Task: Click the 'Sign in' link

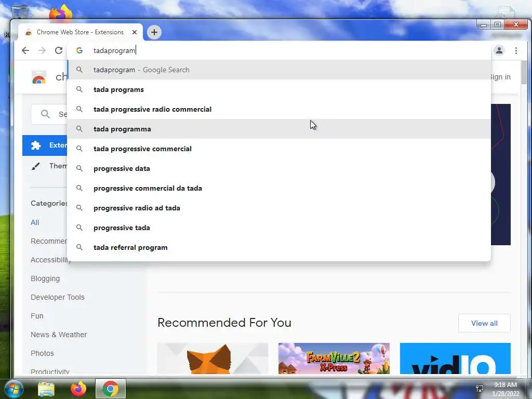Action: [500, 77]
